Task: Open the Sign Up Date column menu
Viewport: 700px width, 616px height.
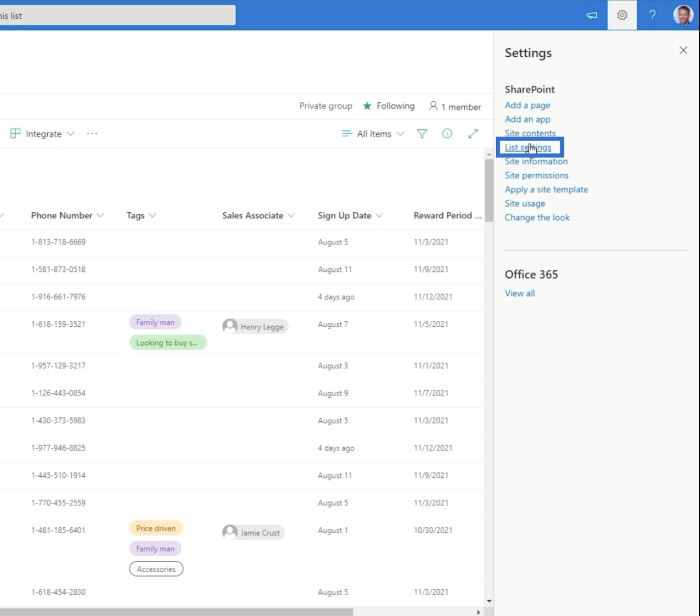Action: (350, 215)
